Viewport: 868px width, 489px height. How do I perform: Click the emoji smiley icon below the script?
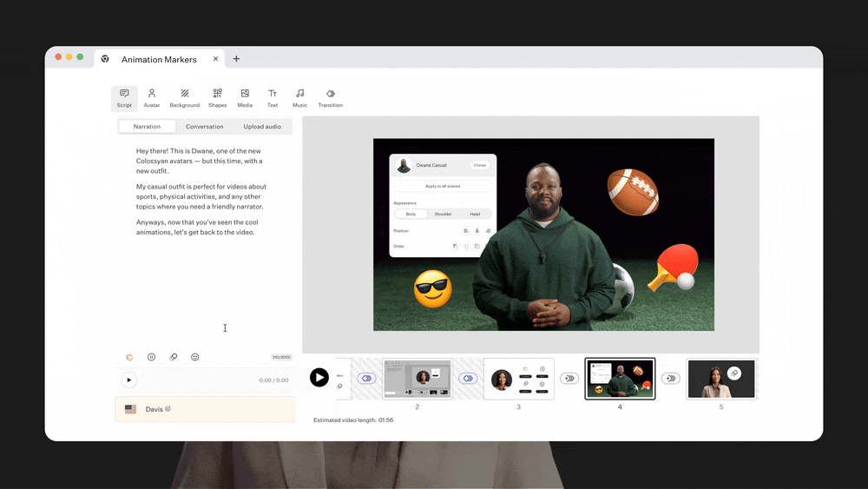(195, 357)
